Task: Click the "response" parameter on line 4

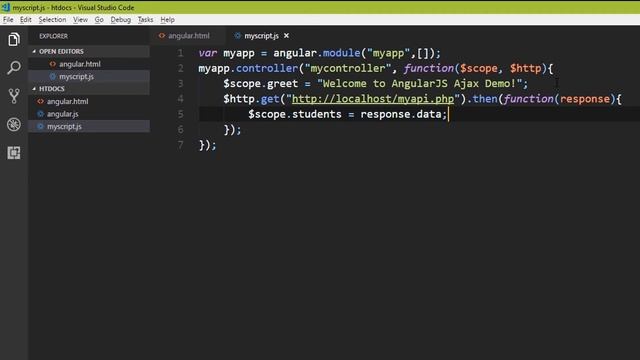Action: coord(584,99)
